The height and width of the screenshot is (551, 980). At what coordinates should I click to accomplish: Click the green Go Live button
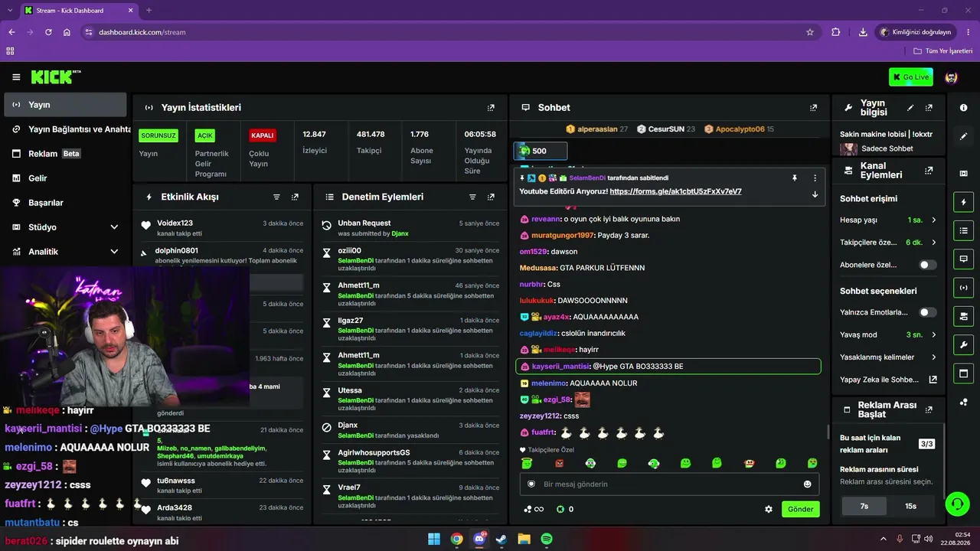coord(911,77)
